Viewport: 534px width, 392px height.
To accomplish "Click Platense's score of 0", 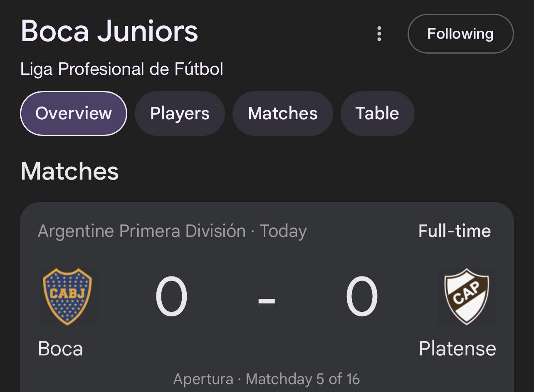I will click(x=362, y=297).
